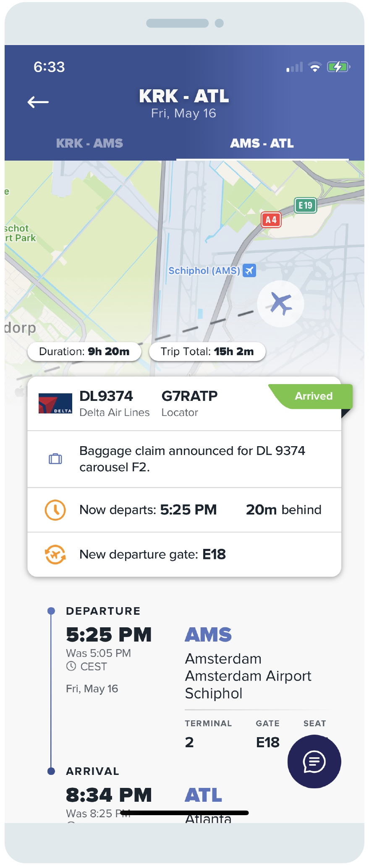Tap the airplane marker on the map
This screenshot has height=868, width=369.
tap(280, 304)
